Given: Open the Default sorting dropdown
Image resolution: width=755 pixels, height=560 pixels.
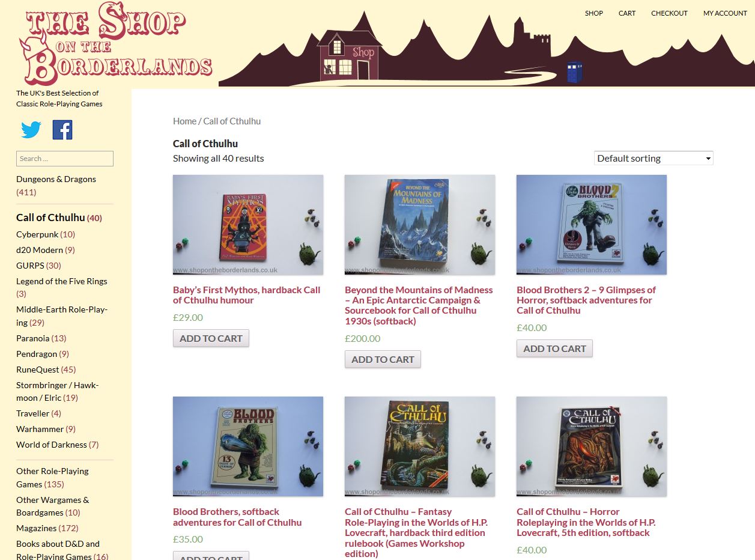Looking at the screenshot, I should [653, 158].
